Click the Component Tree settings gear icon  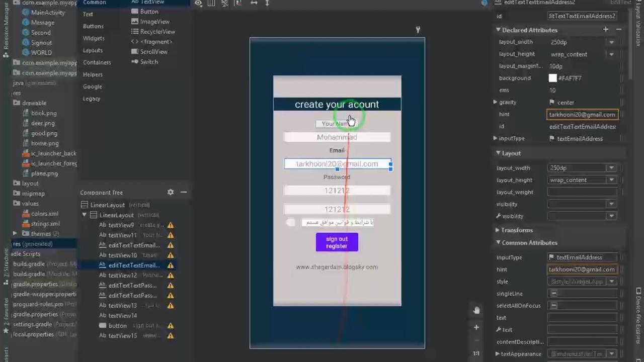pos(171,192)
